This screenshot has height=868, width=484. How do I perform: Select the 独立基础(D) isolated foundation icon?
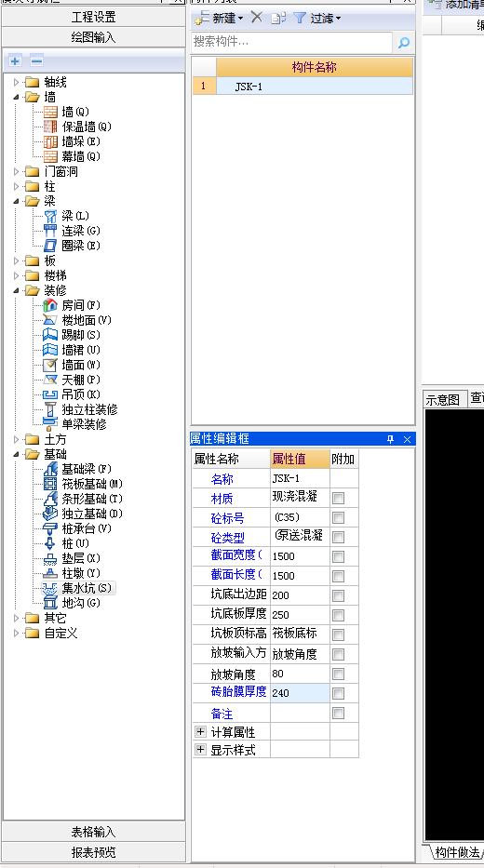coord(50,514)
